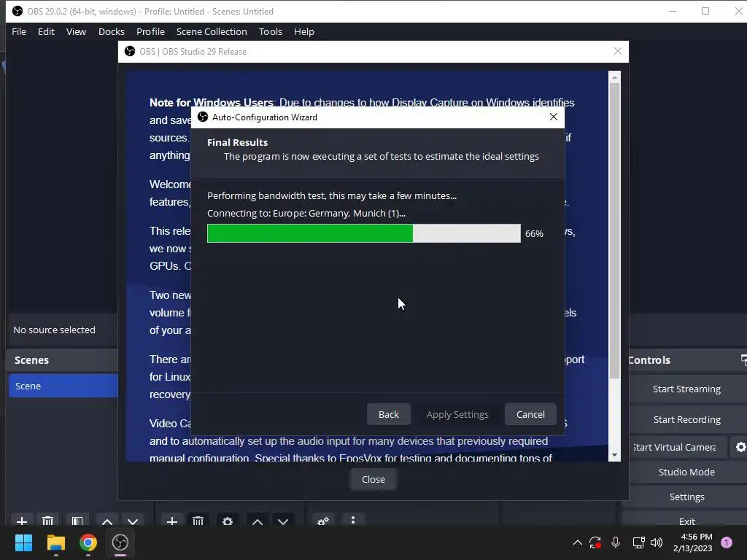Click release notes scroll up arrow
The height and width of the screenshot is (560, 747).
pos(614,77)
